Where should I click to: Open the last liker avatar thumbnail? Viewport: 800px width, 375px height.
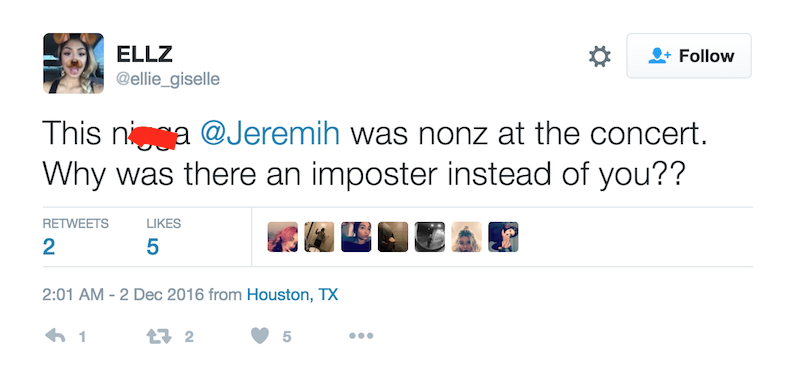(503, 237)
